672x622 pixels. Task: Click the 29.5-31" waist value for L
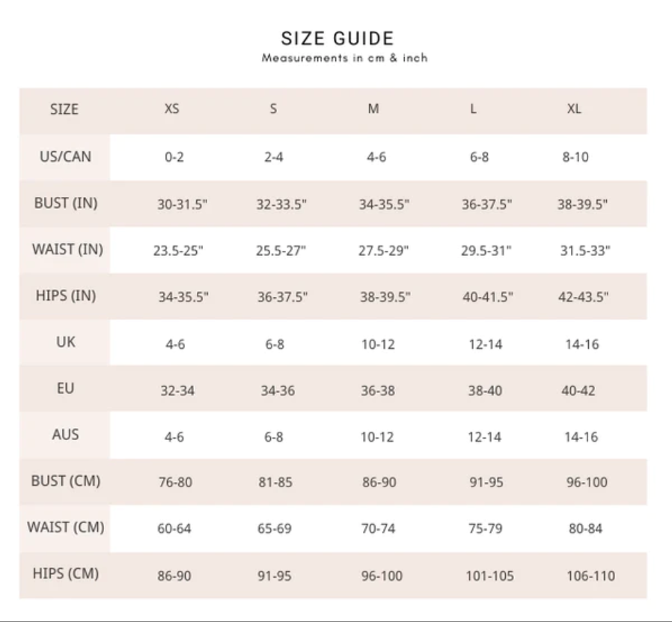pos(486,251)
